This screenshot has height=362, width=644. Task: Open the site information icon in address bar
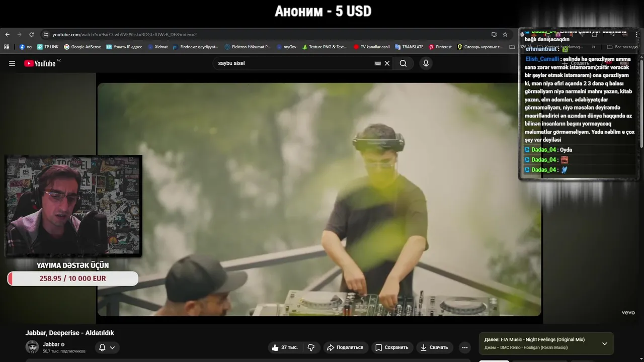pos(46,35)
